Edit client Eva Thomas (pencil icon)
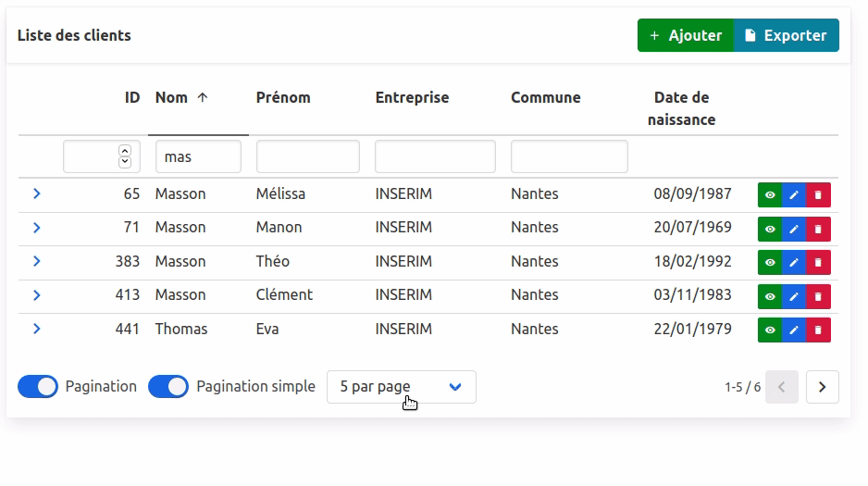The width and height of the screenshot is (868, 486). tap(794, 330)
